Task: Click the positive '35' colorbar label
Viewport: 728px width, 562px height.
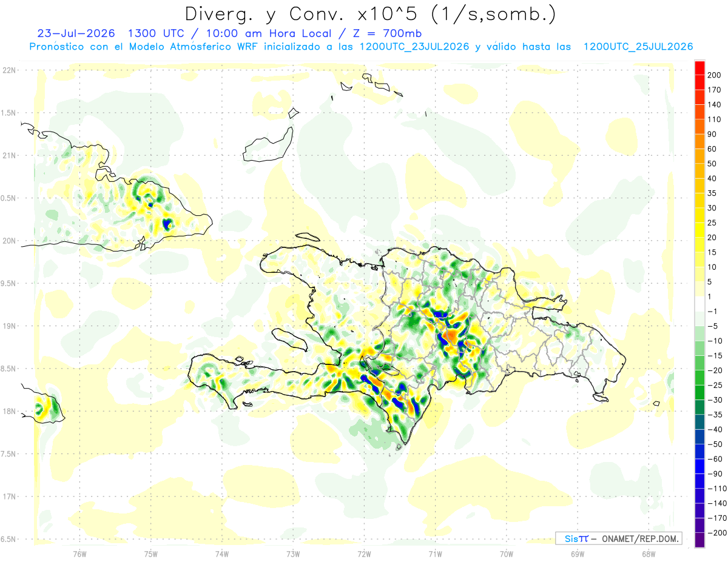Action: tap(713, 193)
